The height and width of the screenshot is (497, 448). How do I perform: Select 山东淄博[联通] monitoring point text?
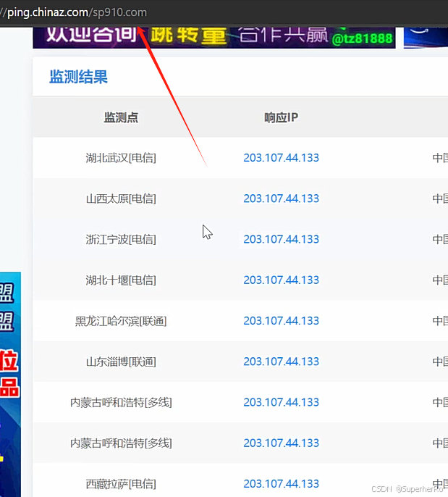point(121,362)
